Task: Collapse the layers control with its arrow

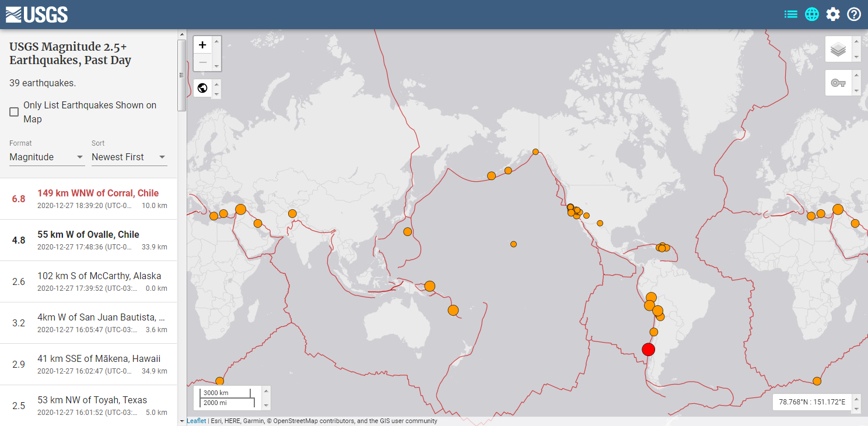Action: tap(856, 41)
